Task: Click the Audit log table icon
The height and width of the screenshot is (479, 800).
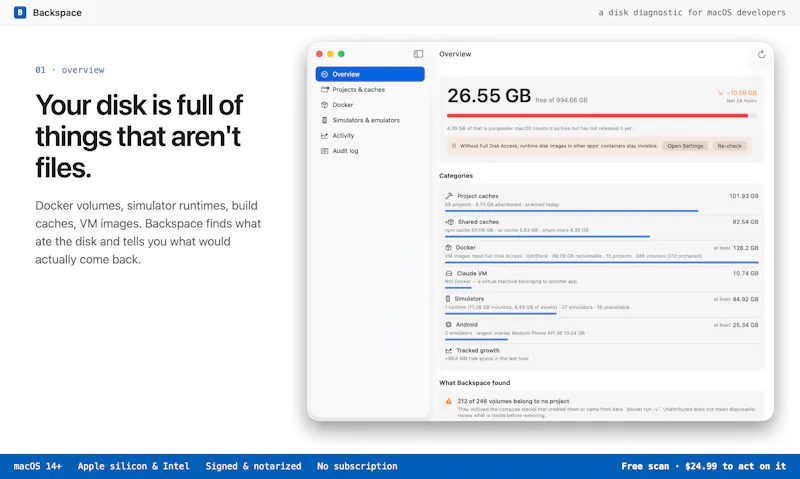Action: coord(324,150)
